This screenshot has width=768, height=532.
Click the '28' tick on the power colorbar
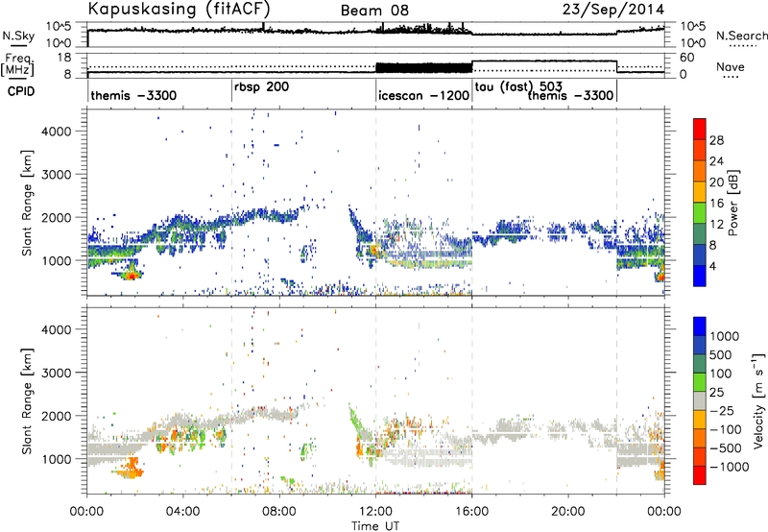tap(716, 140)
